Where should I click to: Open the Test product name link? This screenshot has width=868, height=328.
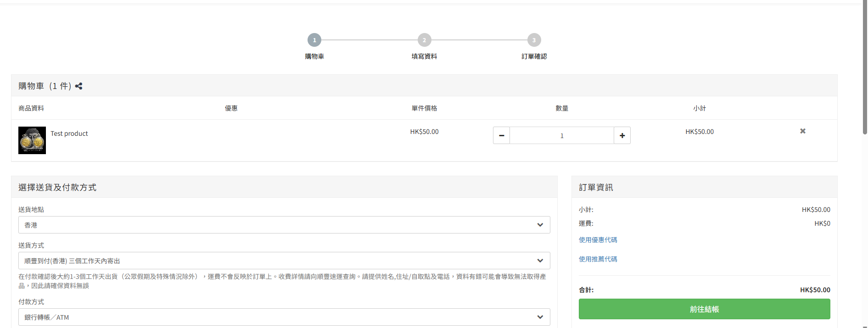[x=69, y=133]
